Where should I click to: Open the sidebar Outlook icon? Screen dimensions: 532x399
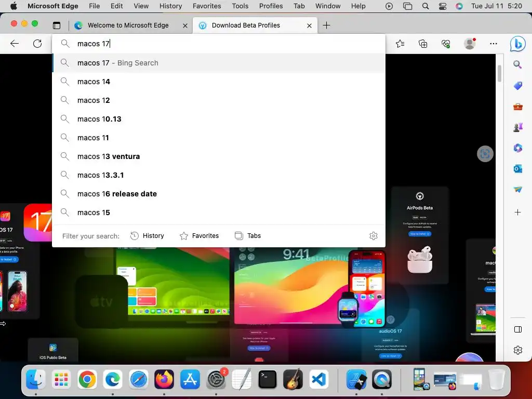tap(518, 169)
